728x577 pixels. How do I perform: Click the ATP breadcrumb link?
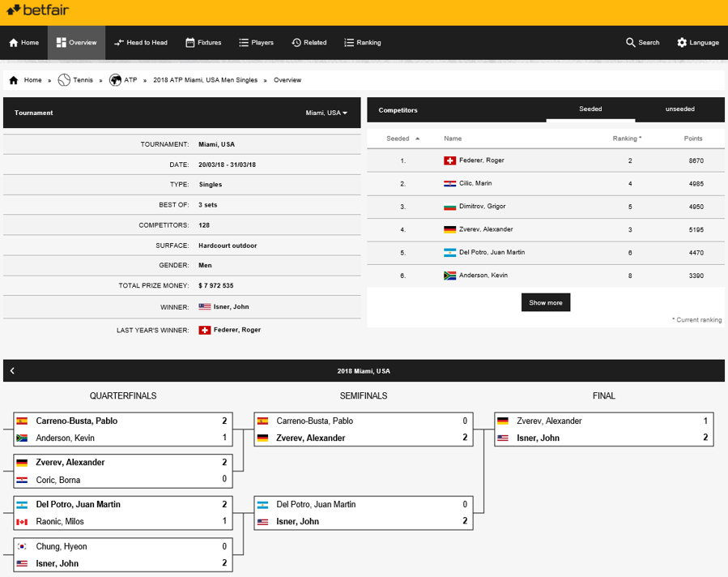click(x=130, y=80)
